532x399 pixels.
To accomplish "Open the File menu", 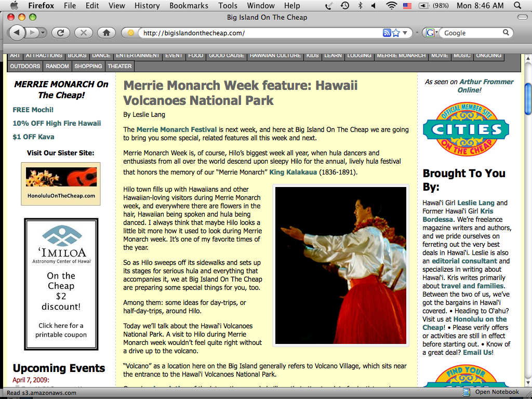I will pyautogui.click(x=70, y=5).
